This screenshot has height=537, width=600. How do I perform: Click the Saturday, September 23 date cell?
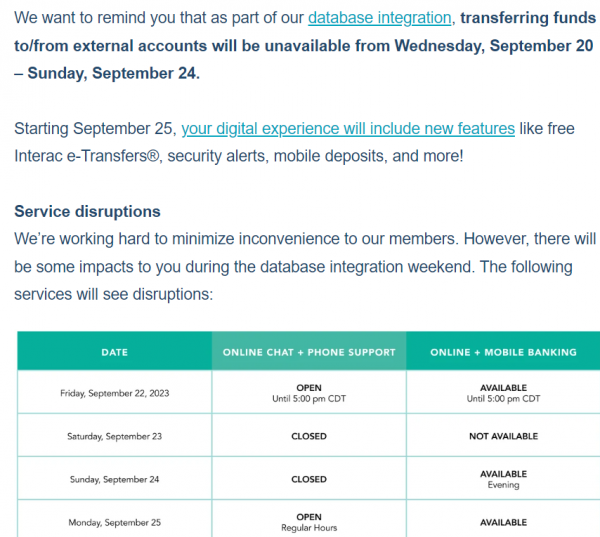114,436
